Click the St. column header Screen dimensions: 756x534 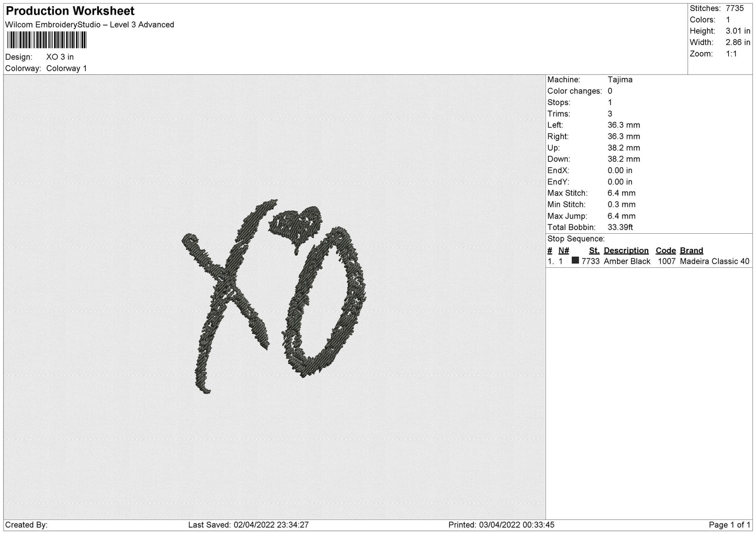pos(594,251)
